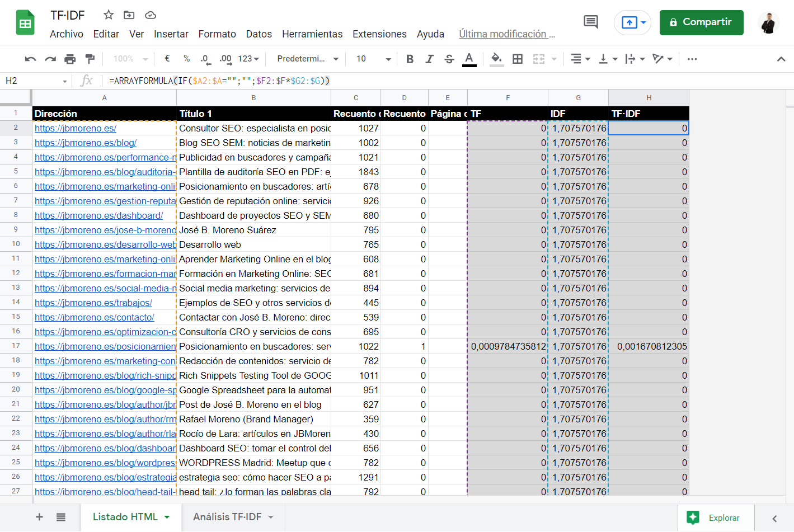Open the Datos menu
Viewport: 794px width, 532px height.
[x=259, y=34]
